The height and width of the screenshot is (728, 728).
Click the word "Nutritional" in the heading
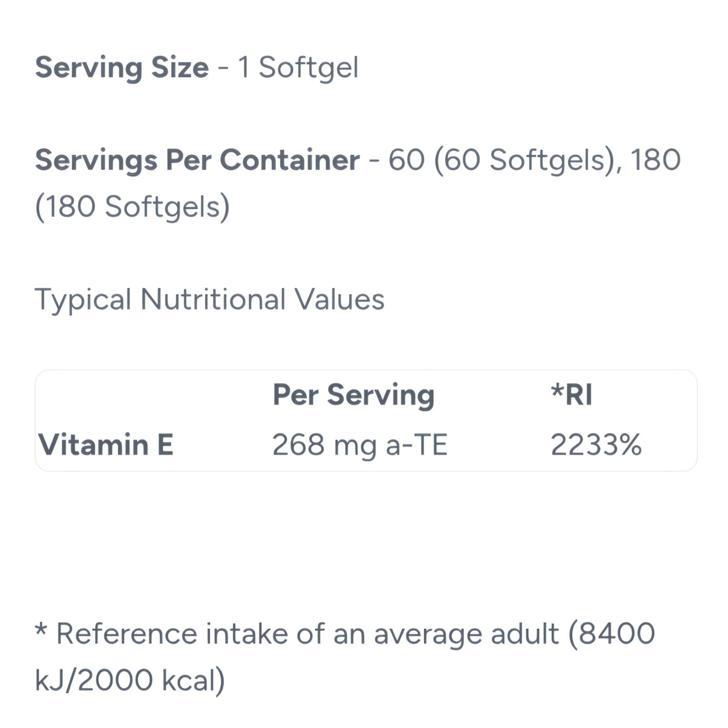pos(213,299)
